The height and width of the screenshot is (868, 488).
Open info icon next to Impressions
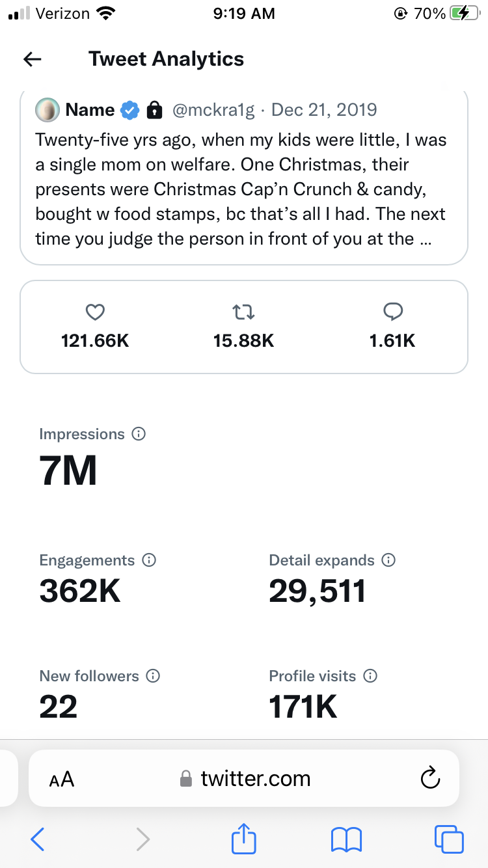(x=139, y=434)
